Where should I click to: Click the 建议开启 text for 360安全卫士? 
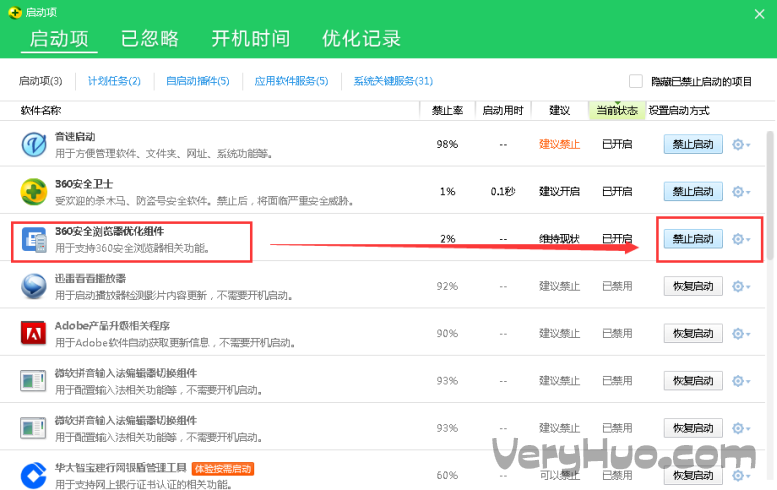(x=559, y=191)
